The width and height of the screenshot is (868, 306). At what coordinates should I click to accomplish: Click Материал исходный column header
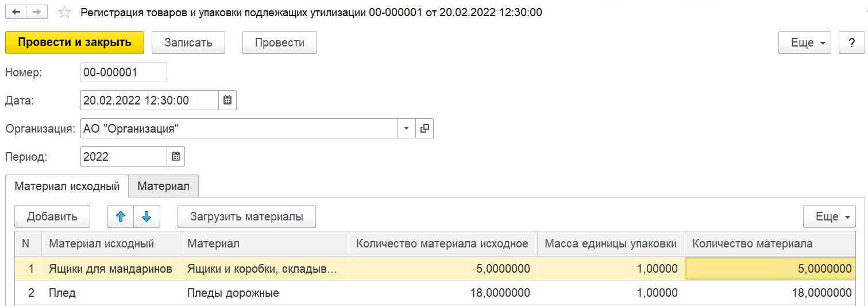pos(110,243)
